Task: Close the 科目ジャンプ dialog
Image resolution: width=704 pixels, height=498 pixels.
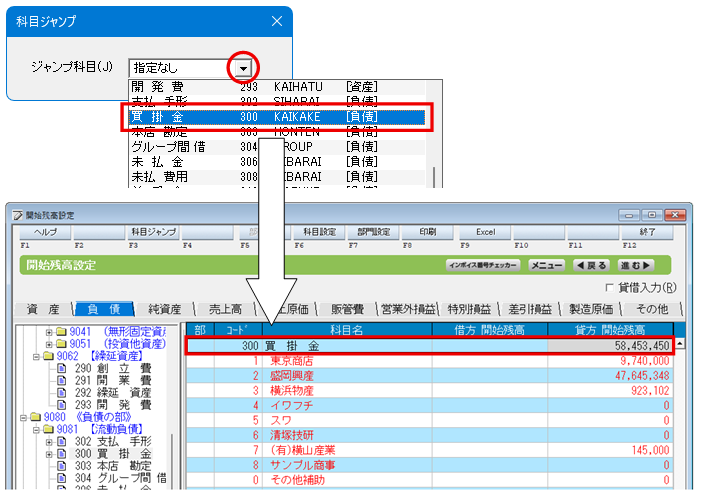Action: (276, 20)
